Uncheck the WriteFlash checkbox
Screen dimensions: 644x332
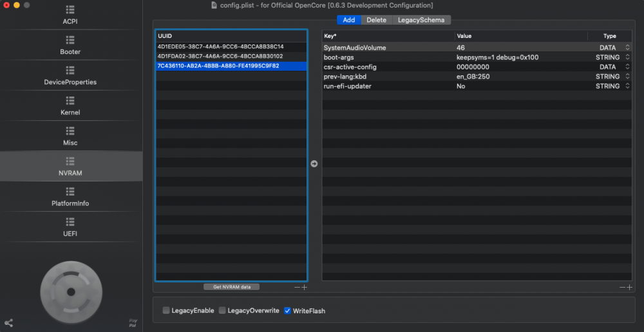coord(288,311)
